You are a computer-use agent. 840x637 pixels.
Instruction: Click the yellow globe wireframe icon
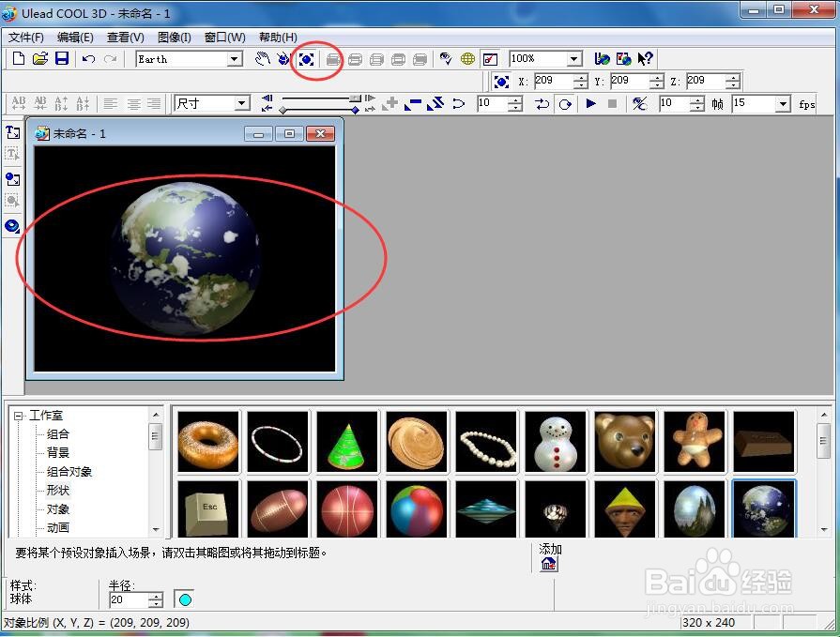467,59
